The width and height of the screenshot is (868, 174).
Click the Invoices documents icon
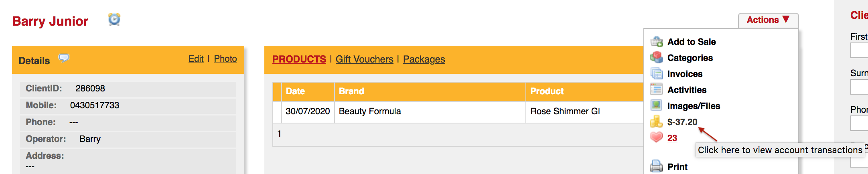coord(656,74)
